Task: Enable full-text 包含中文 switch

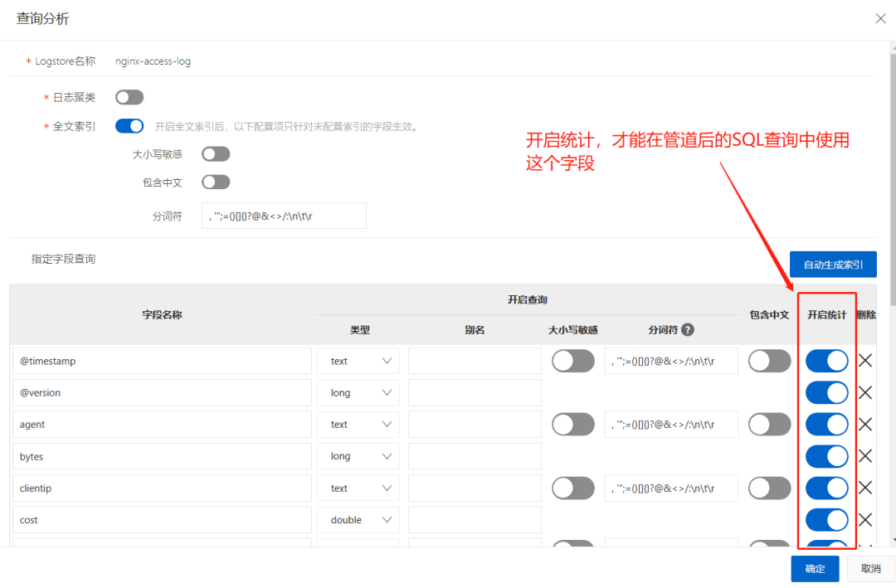Action: 216,182
